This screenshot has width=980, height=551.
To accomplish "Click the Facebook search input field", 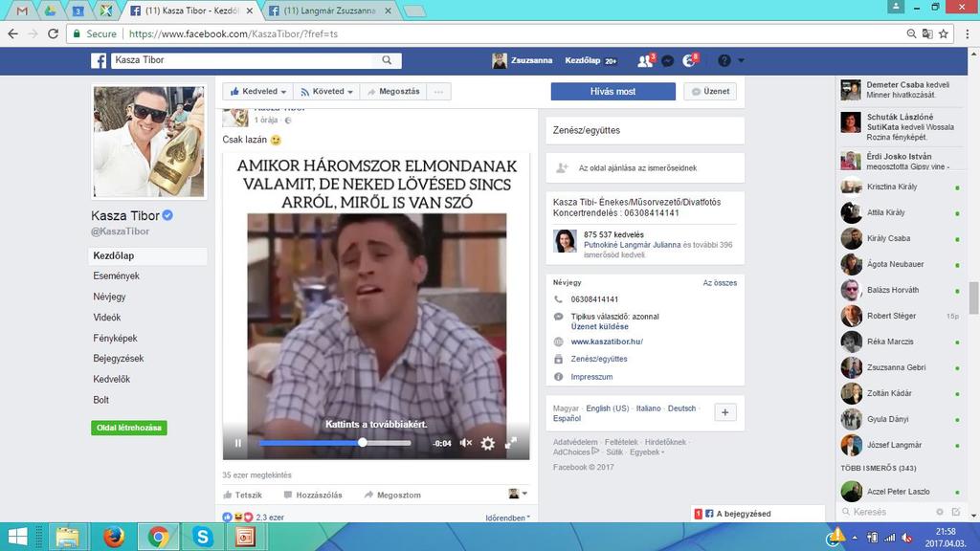I will (x=243, y=60).
